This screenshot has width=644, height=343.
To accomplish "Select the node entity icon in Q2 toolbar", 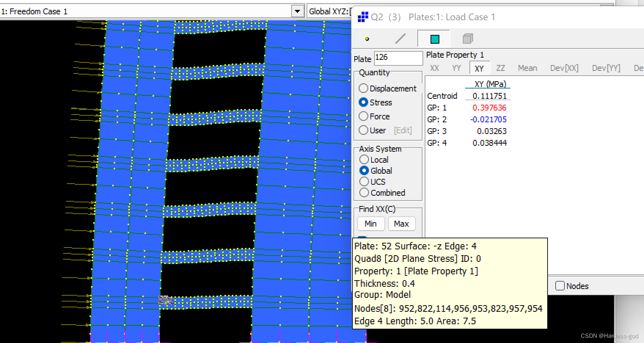I will pos(367,39).
